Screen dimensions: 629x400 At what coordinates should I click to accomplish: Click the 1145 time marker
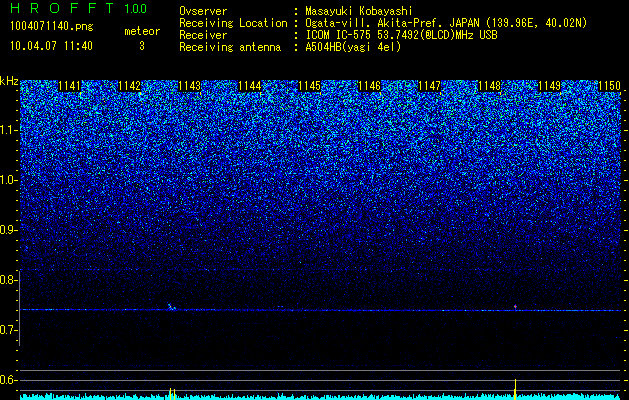[310, 86]
